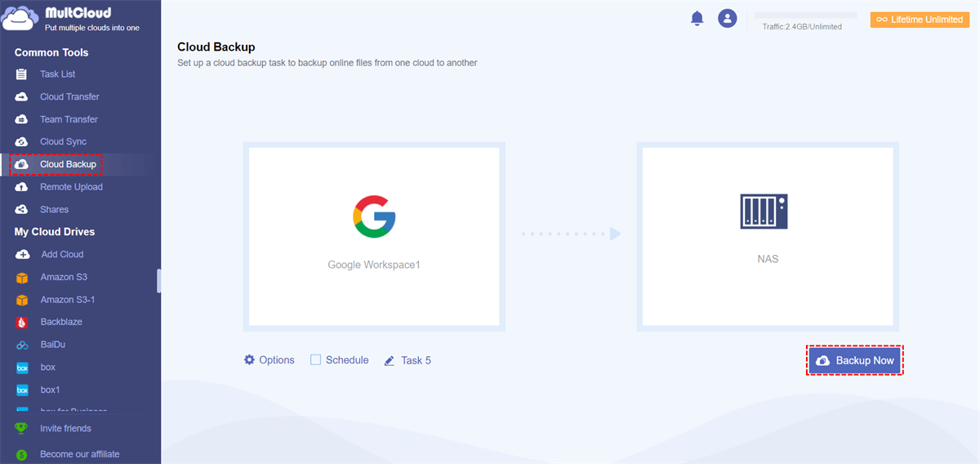Click the blue box drive icon
The image size is (980, 464).
point(22,368)
